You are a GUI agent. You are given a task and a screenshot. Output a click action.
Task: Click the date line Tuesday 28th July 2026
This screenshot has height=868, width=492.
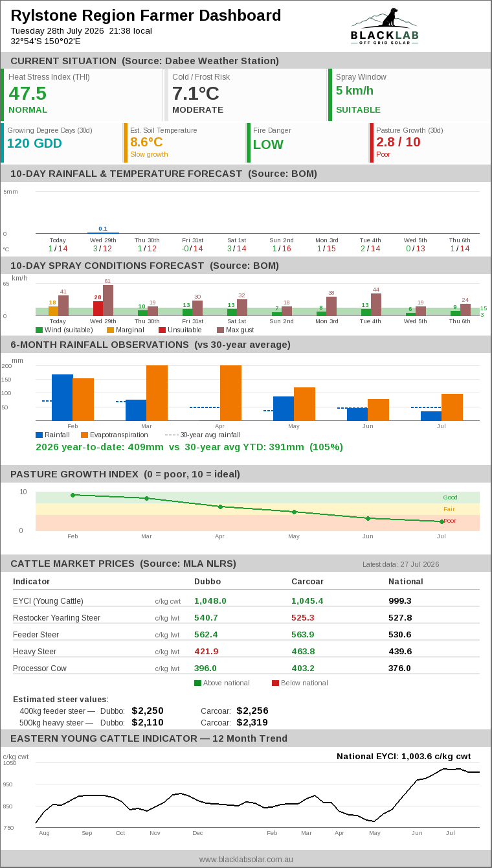82,30
